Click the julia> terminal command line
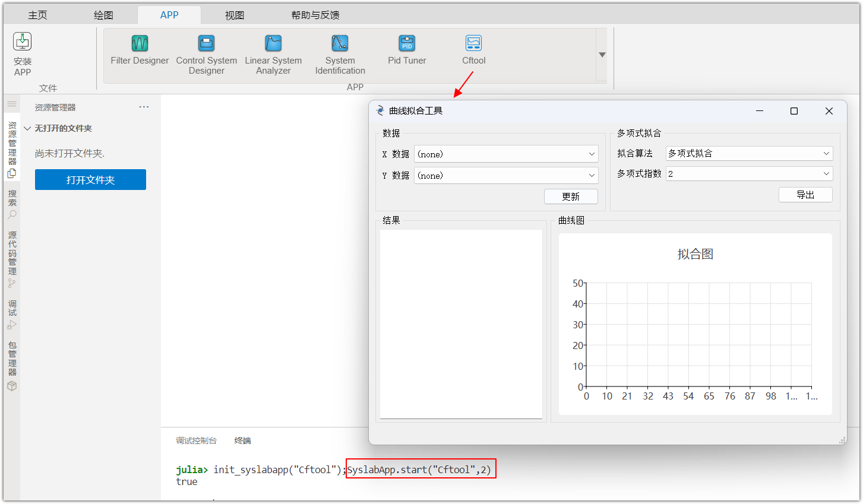 pos(334,470)
